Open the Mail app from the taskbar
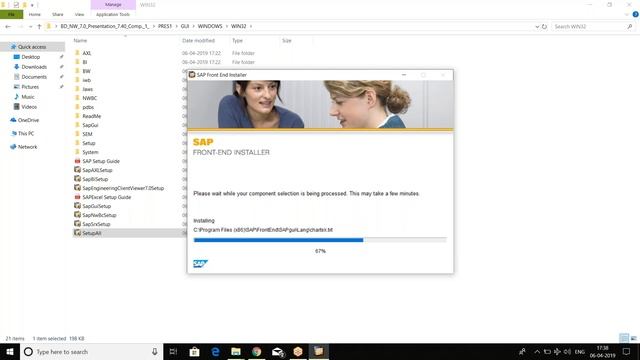This screenshot has width=640, height=360. (x=278, y=351)
